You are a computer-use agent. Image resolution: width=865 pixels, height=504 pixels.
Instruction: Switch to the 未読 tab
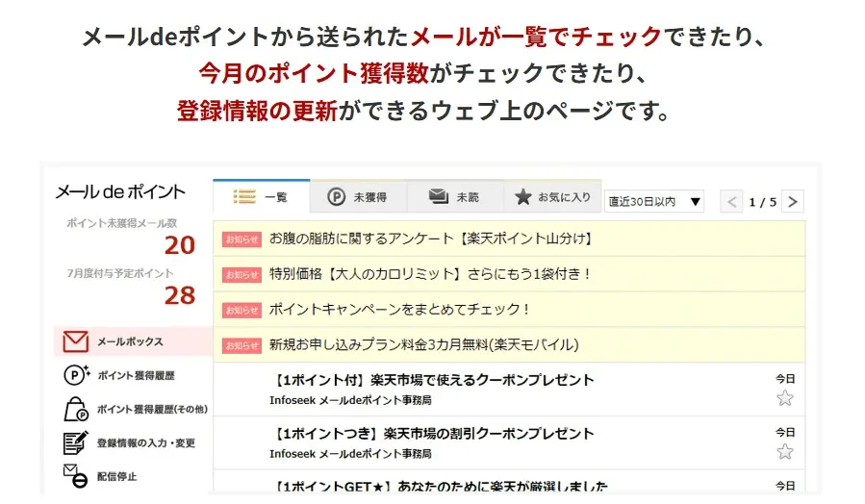tap(454, 196)
